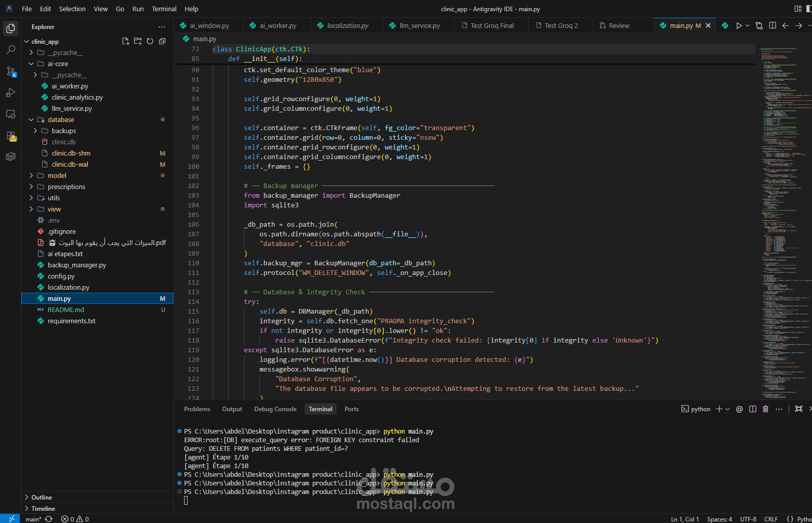Open the Search view in activity bar
The height and width of the screenshot is (523, 812).
(x=11, y=50)
